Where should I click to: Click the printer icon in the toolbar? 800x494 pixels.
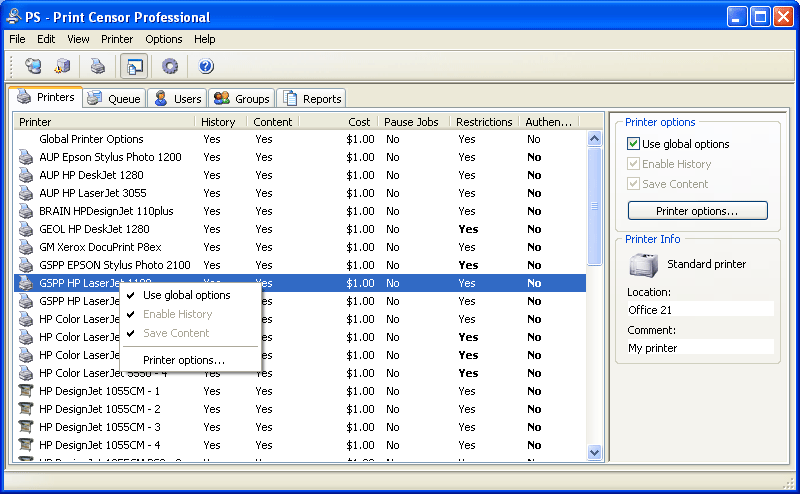[x=97, y=66]
